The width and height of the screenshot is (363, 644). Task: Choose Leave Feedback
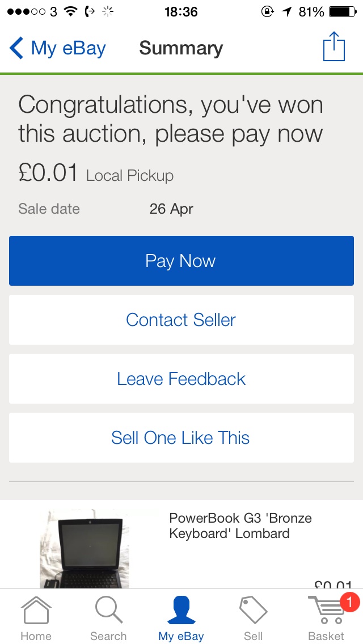pyautogui.click(x=181, y=379)
